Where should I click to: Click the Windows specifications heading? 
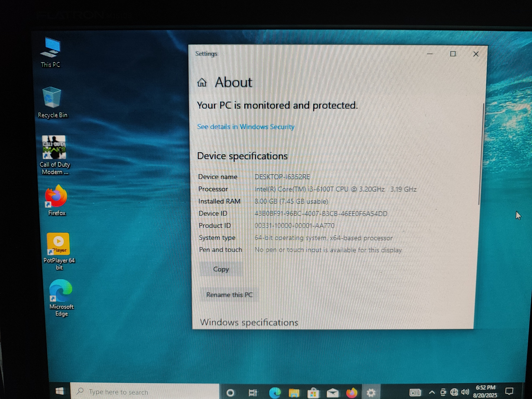coord(249,322)
